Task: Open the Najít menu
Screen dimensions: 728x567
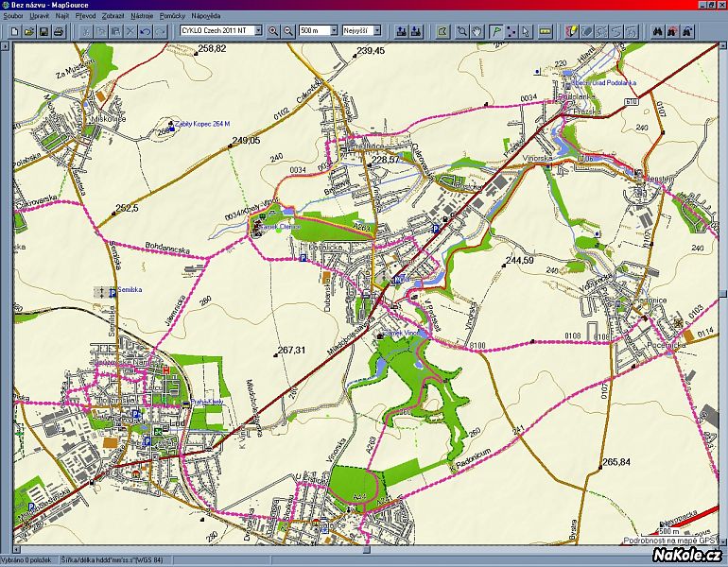Action: click(62, 16)
